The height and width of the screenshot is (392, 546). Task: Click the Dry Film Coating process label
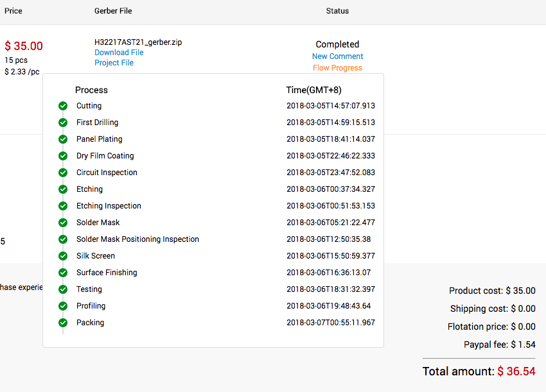(x=105, y=156)
